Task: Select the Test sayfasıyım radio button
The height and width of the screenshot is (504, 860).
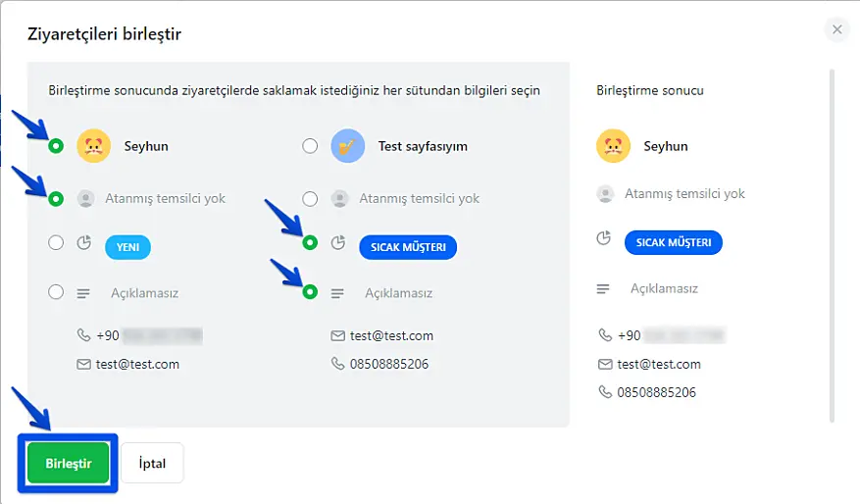Action: tap(310, 146)
